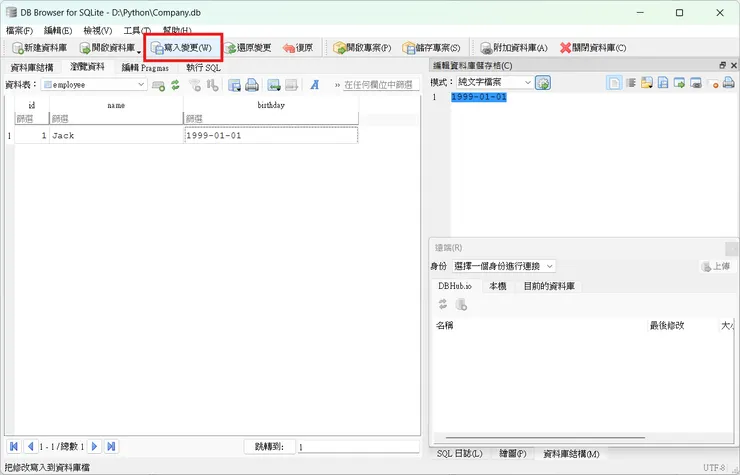Click the 跳轉到 record number field
740x475 pixels.
click(x=358, y=447)
